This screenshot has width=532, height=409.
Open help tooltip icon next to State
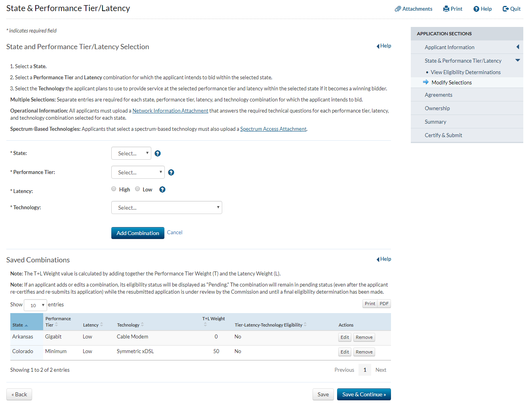click(158, 153)
